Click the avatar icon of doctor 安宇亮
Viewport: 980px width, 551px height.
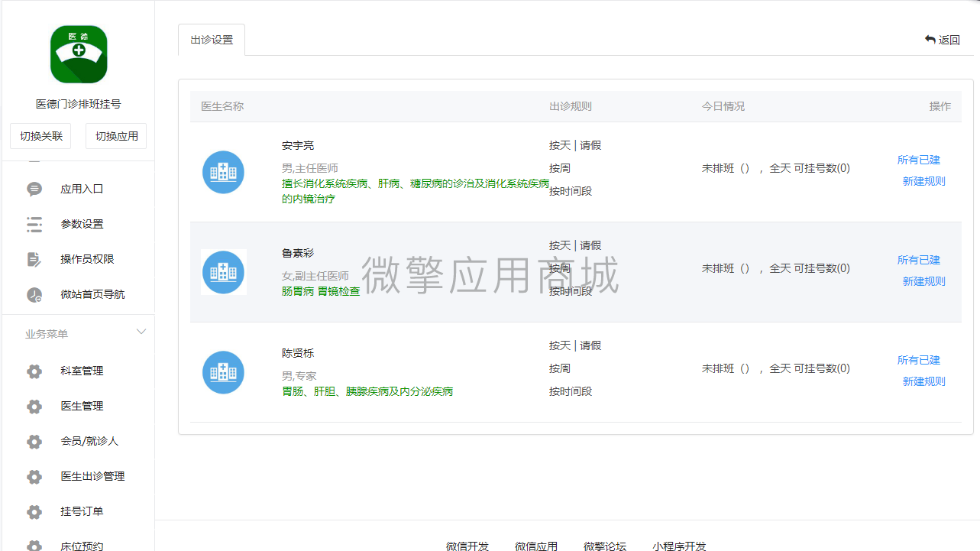pos(223,172)
